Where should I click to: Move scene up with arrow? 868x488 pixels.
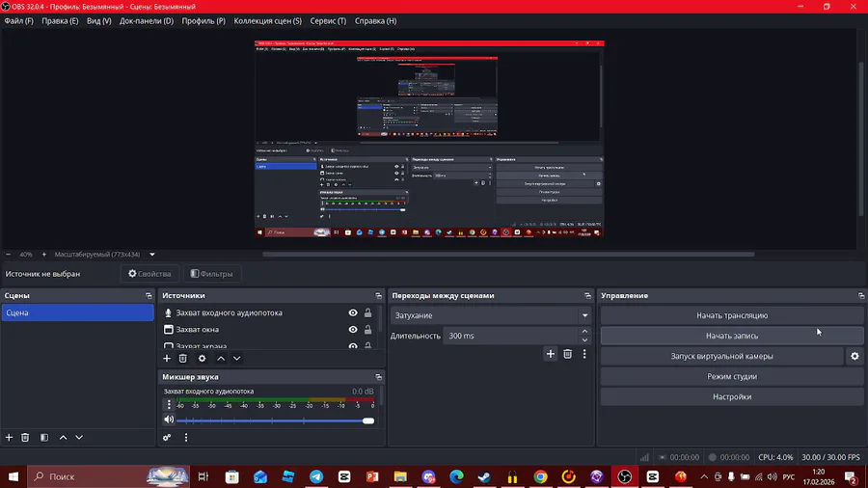(63, 438)
